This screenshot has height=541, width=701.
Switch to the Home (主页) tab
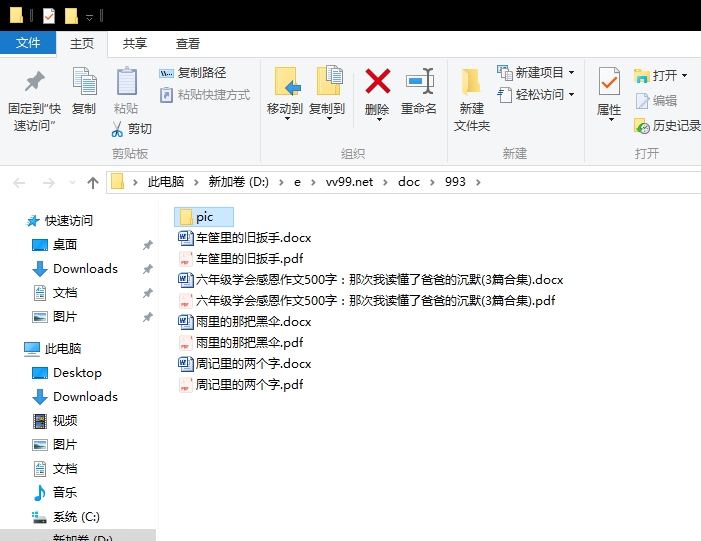82,44
